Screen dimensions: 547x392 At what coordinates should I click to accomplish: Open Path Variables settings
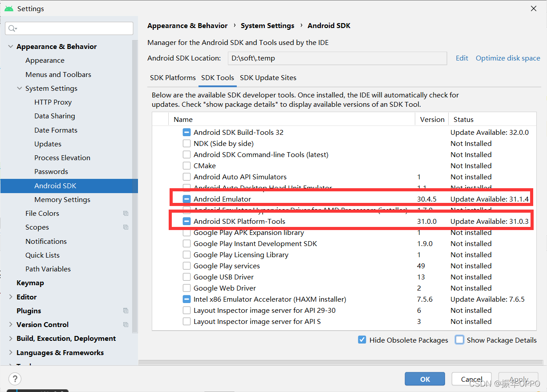[48, 269]
